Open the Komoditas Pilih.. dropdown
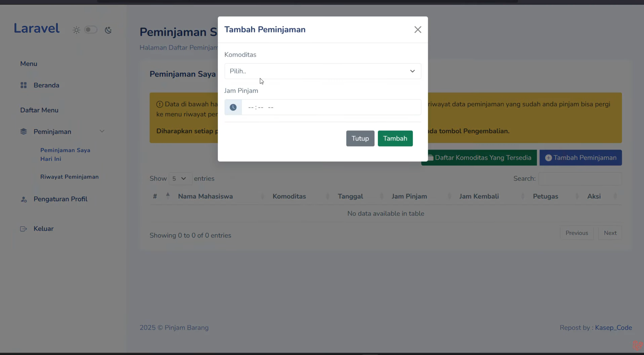 click(323, 71)
